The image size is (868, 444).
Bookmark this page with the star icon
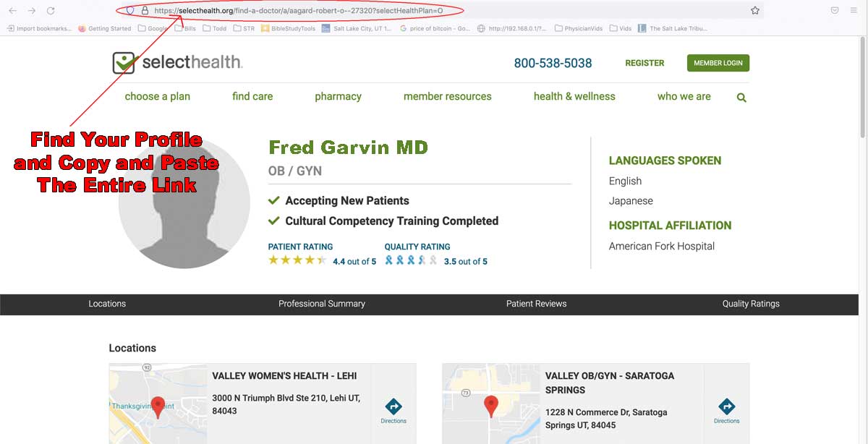coord(755,11)
